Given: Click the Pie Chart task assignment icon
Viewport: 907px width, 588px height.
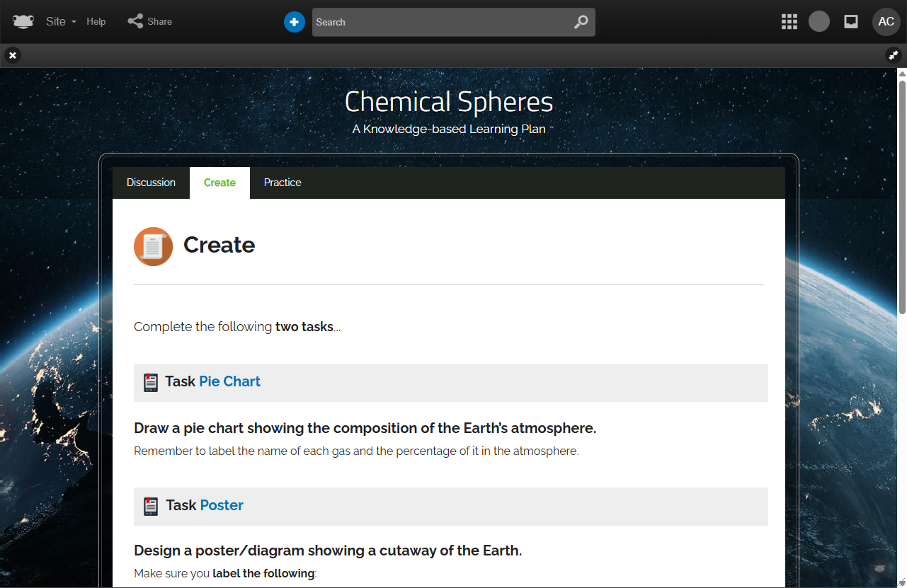Looking at the screenshot, I should coord(150,382).
